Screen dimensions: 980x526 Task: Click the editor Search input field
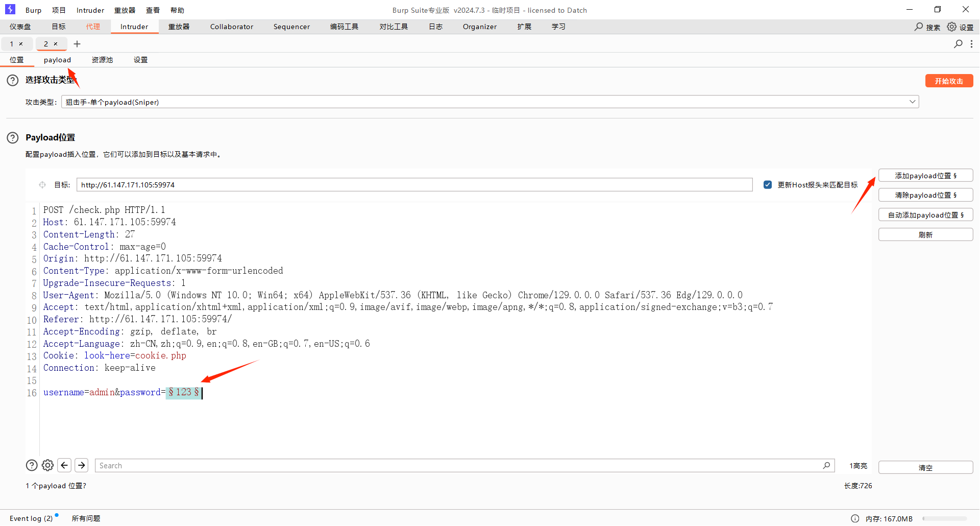tap(464, 465)
